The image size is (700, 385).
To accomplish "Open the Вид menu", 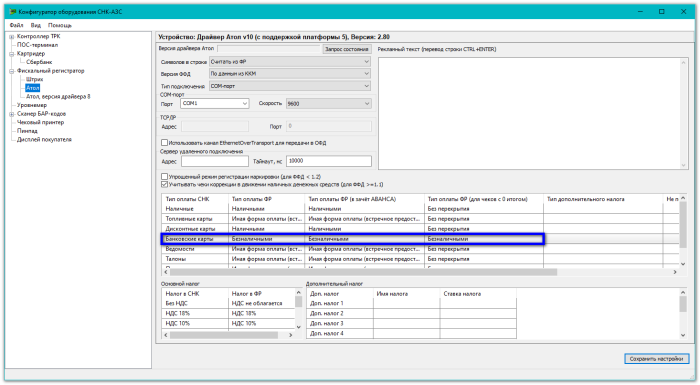I will point(36,25).
